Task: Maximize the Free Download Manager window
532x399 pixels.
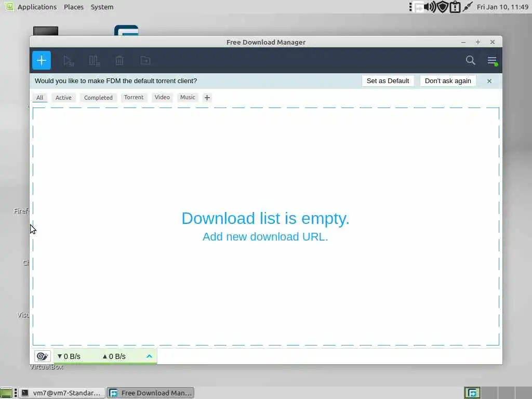Action: click(478, 42)
